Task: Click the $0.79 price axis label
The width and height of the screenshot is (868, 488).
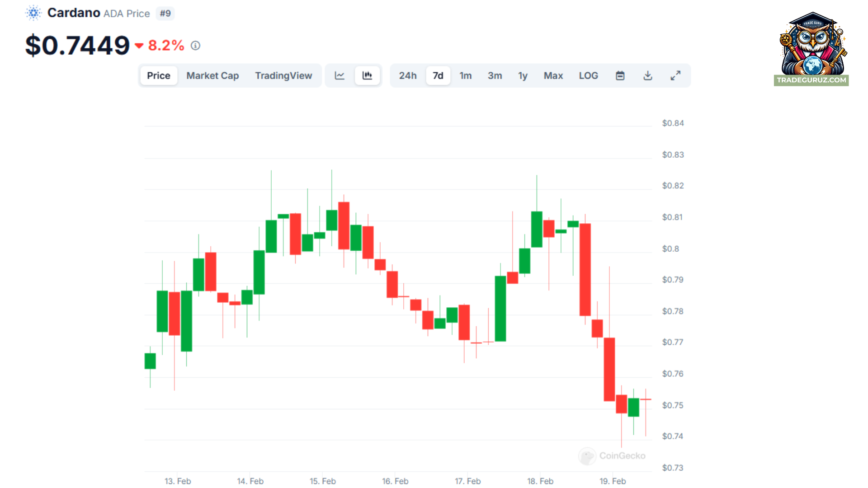Action: tap(673, 280)
